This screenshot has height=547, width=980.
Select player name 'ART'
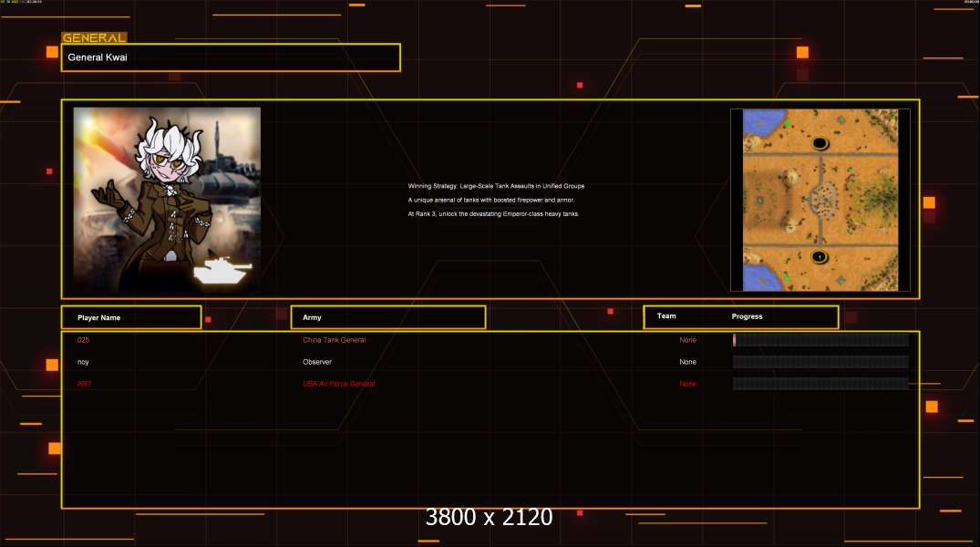pyautogui.click(x=84, y=384)
